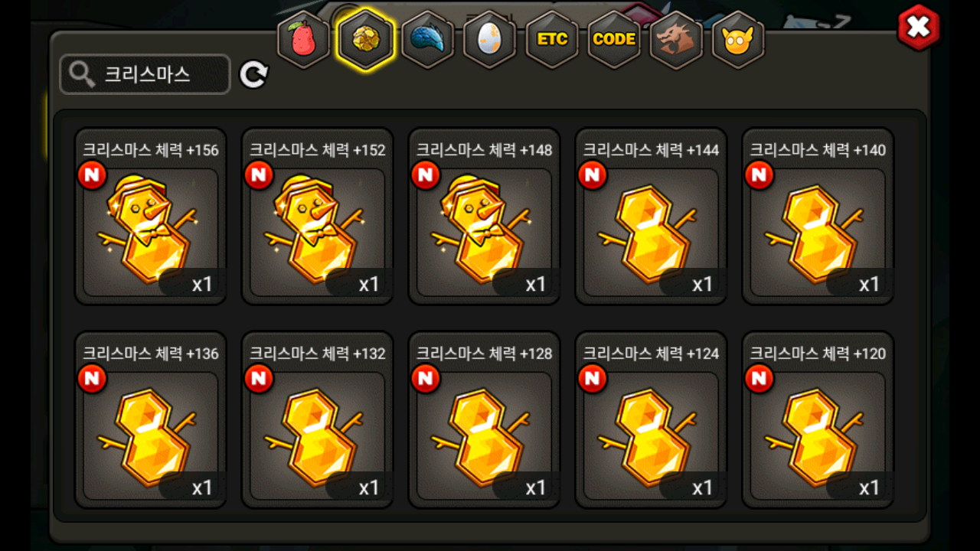Click the 크리스마스 search input field
This screenshot has width=980, height=551.
point(145,74)
